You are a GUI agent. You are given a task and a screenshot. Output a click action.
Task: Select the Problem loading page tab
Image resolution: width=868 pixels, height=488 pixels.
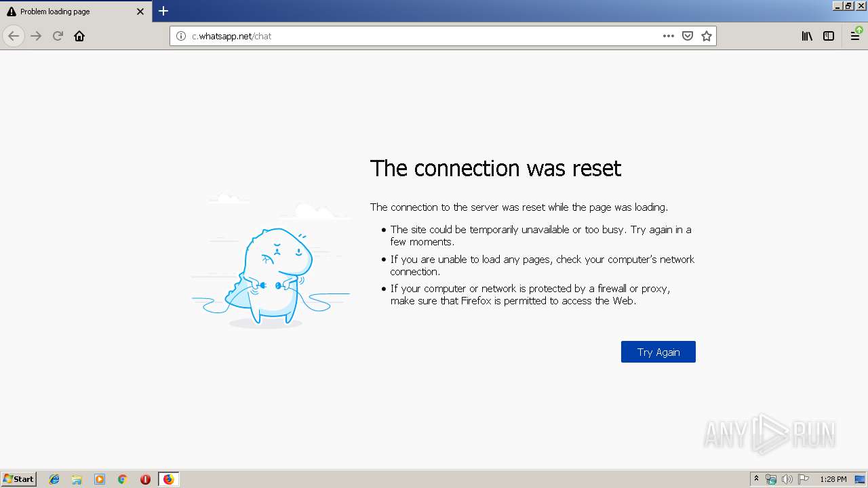coord(76,12)
